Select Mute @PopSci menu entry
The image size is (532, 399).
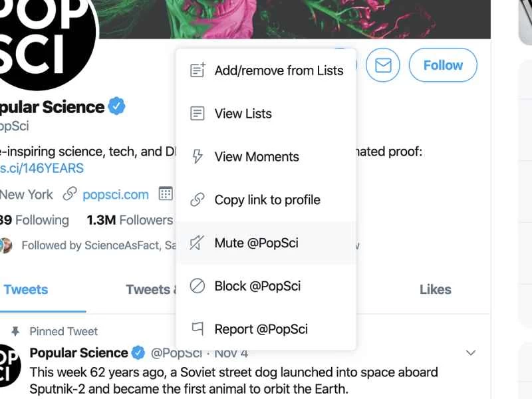257,243
